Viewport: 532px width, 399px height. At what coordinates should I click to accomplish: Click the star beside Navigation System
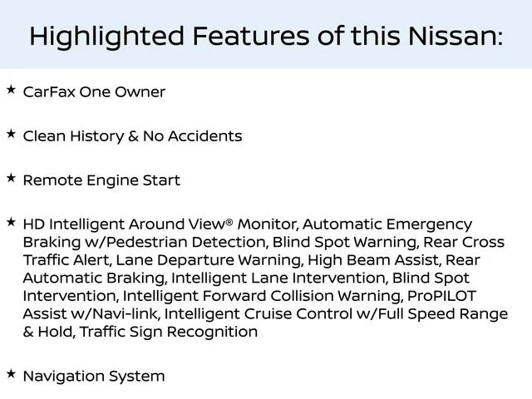pos(11,374)
